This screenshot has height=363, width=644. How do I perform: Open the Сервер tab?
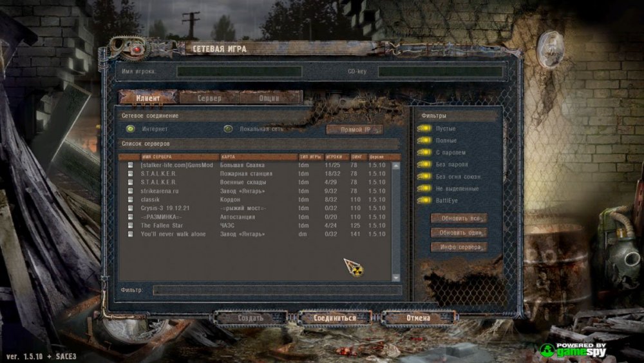click(209, 98)
